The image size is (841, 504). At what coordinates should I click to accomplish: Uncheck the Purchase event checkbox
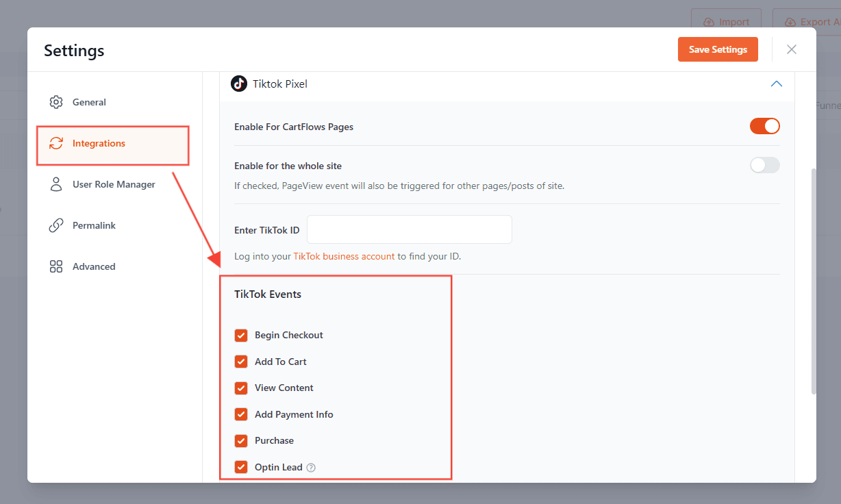(241, 440)
